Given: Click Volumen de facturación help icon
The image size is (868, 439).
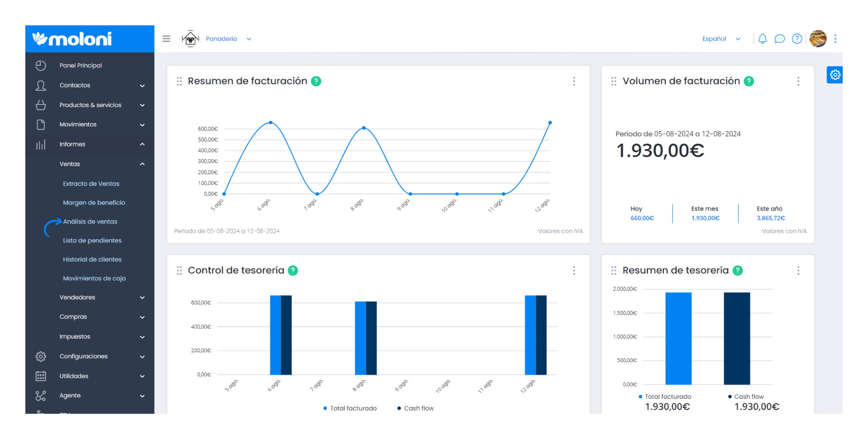Looking at the screenshot, I should (749, 81).
